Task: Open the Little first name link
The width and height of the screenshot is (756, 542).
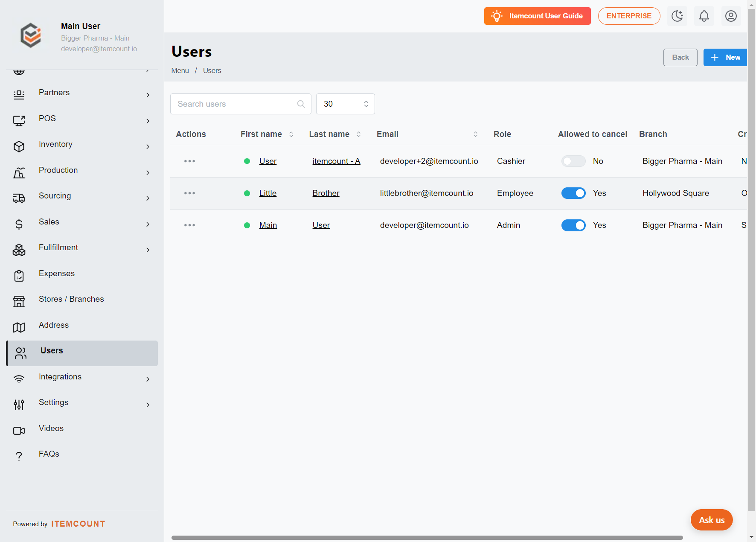Action: coord(268,193)
